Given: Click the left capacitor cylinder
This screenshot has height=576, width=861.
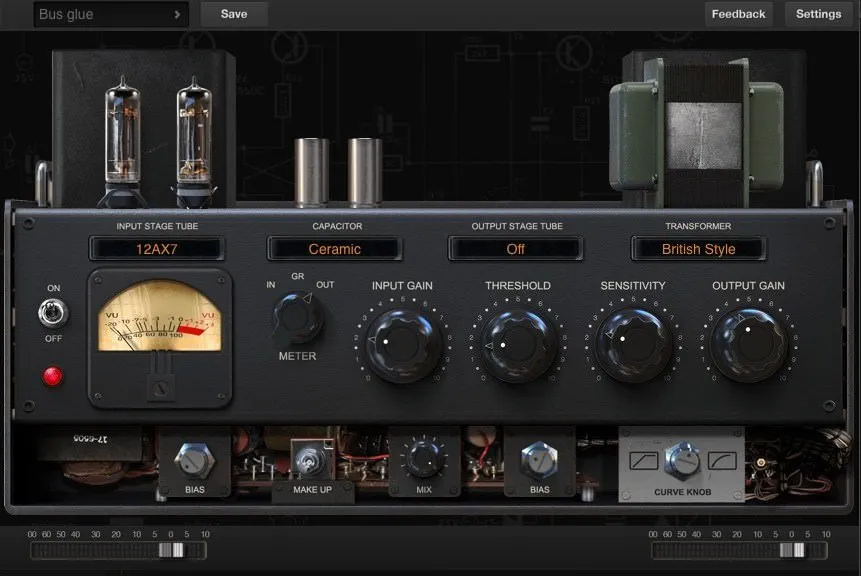Looking at the screenshot, I should click(311, 171).
